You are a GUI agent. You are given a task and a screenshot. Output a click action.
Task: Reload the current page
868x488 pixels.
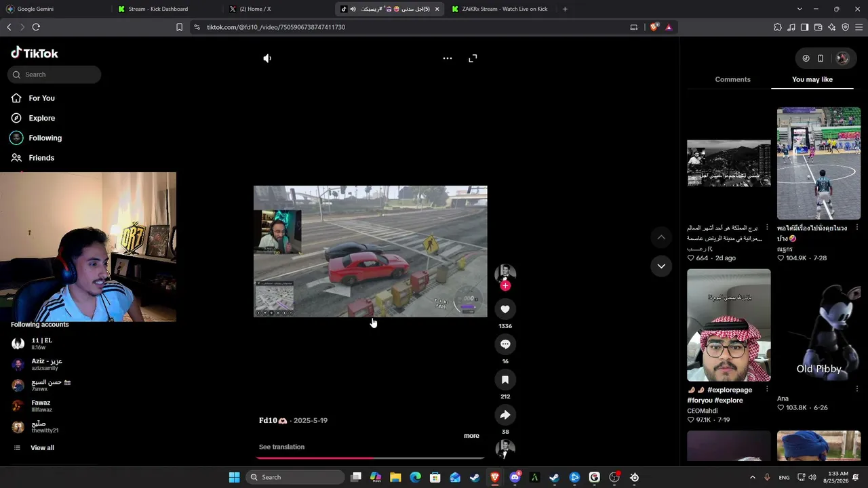pyautogui.click(x=36, y=27)
